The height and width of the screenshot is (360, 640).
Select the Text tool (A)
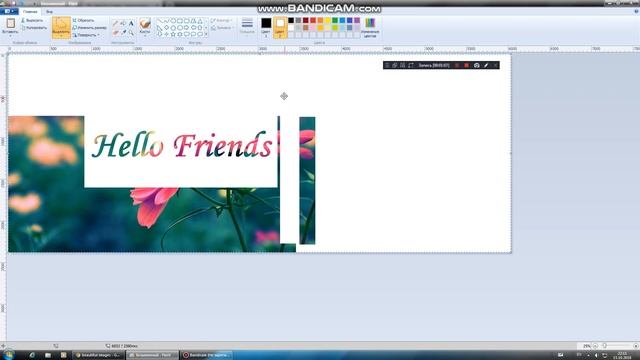131,23
